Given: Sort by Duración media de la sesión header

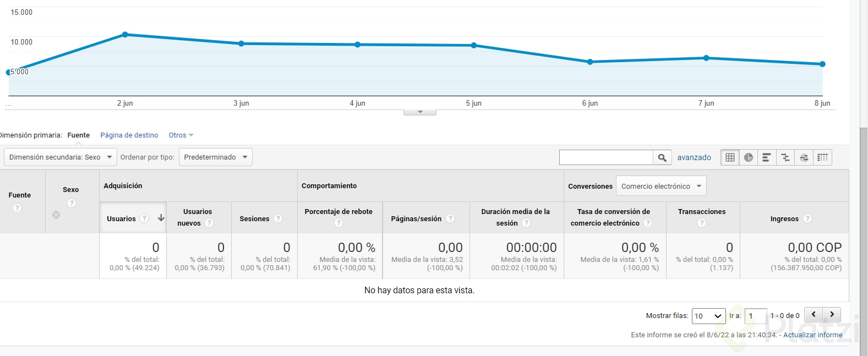Looking at the screenshot, I should pyautogui.click(x=515, y=217).
